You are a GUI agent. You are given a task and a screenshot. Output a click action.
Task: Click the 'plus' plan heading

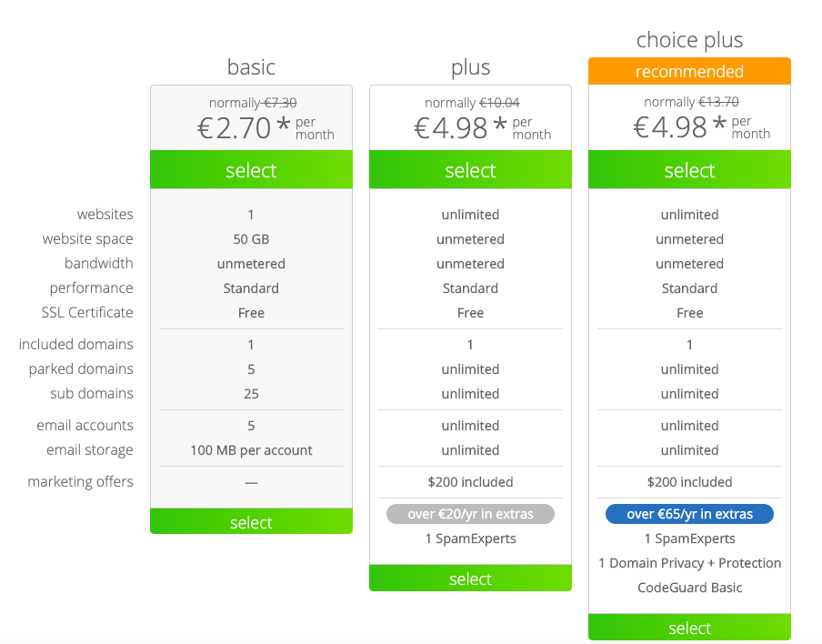(x=470, y=67)
